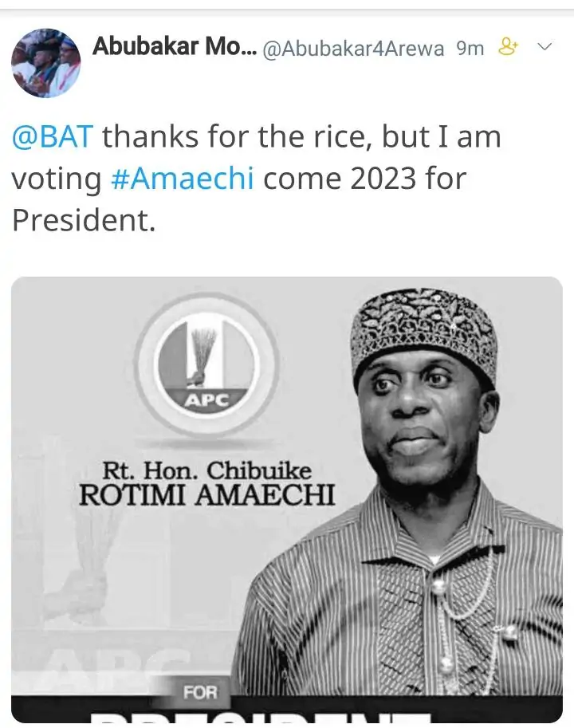This screenshot has height=728, width=574.
Task: Tap the ROTIMI AMAECHI name on poster
Action: pyautogui.click(x=206, y=494)
